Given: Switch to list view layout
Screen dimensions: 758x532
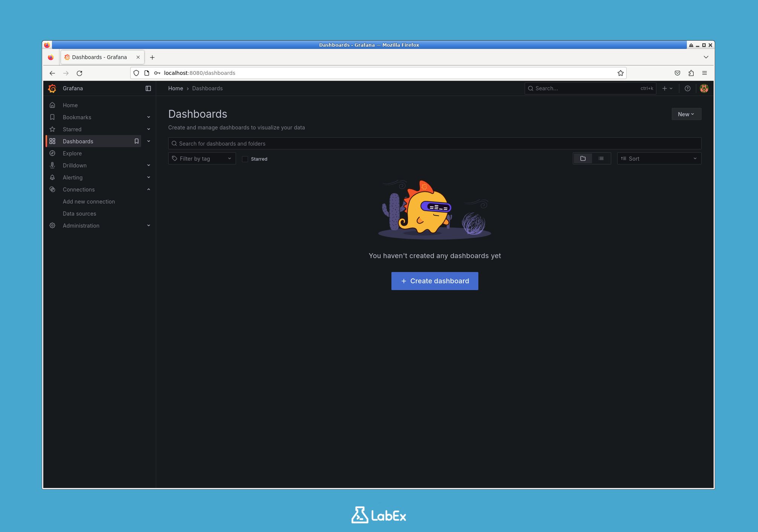Looking at the screenshot, I should [x=601, y=158].
